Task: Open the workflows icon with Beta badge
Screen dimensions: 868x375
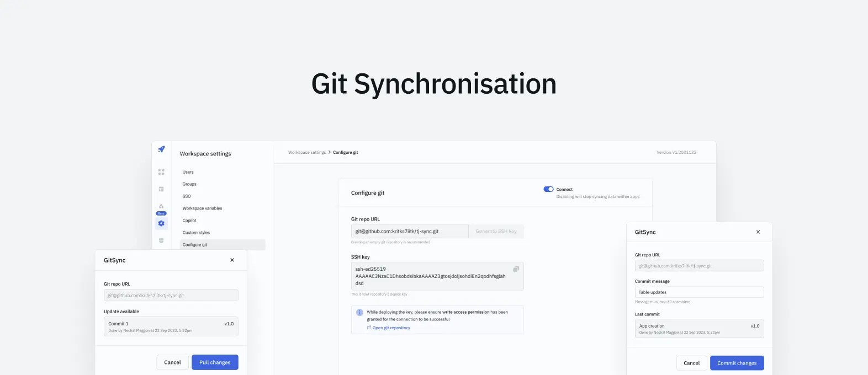Action: (x=161, y=208)
